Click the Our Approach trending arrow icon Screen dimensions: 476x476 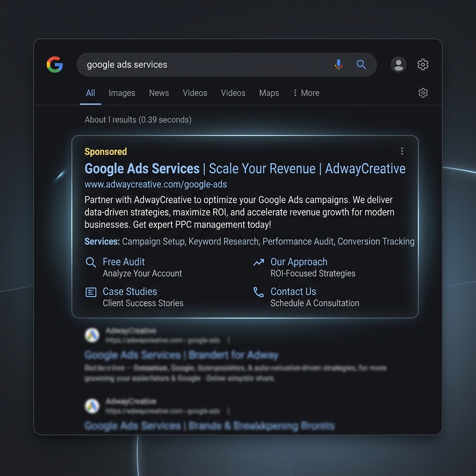click(x=258, y=262)
